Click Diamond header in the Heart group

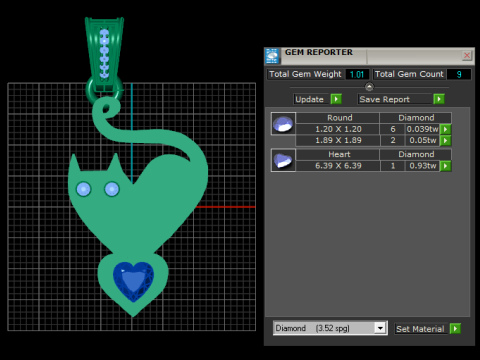(416, 154)
